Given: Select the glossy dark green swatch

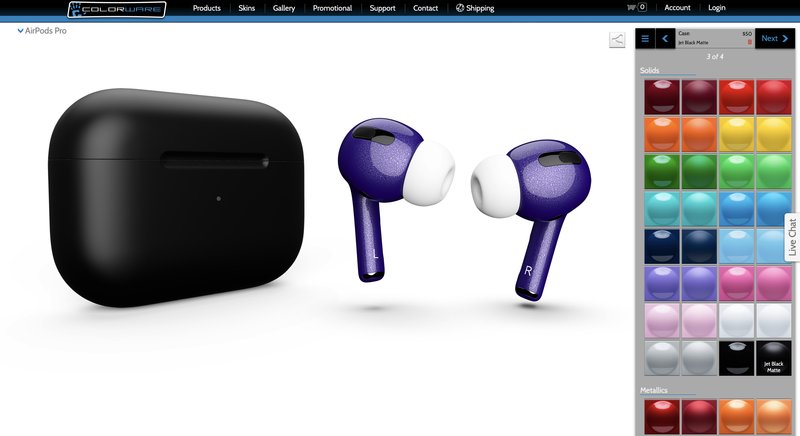Looking at the screenshot, I should tap(662, 172).
